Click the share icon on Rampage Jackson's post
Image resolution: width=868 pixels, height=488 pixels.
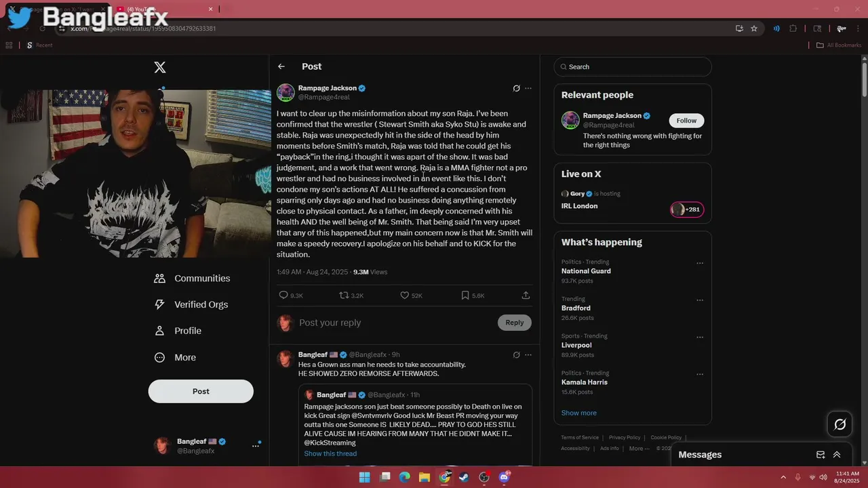coord(526,296)
